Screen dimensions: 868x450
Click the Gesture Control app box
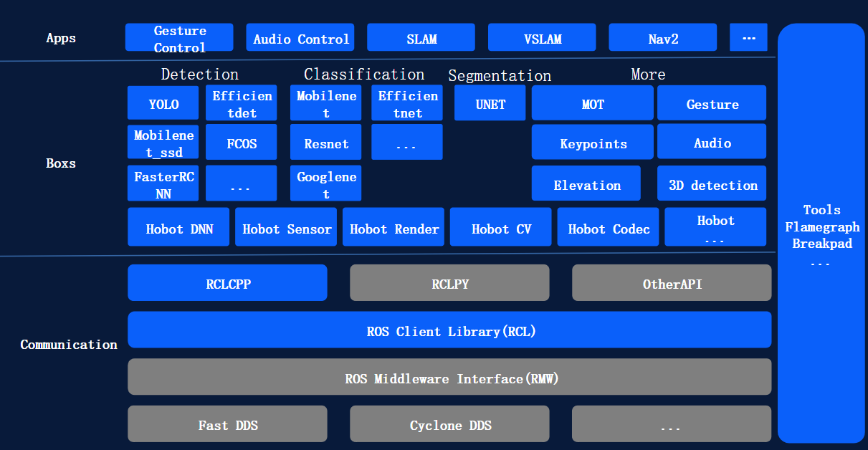pos(179,38)
